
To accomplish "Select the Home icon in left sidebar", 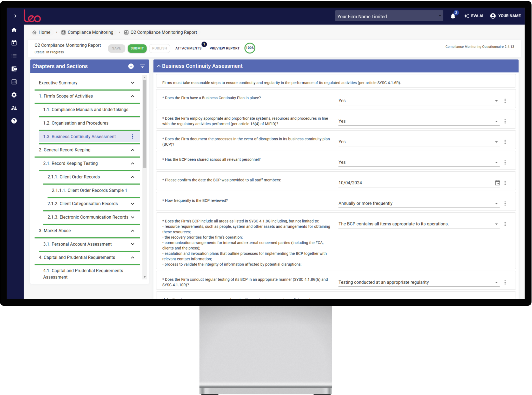I will (x=14, y=30).
